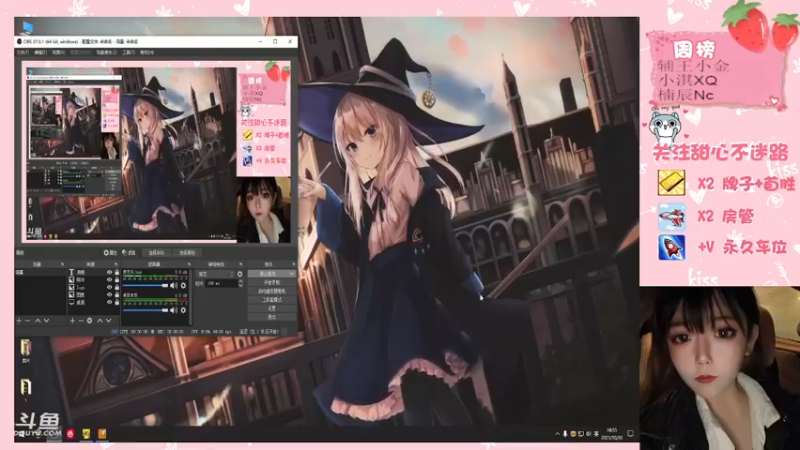
Task: Pop out the Scene Transitions dock via header icon
Action: pyautogui.click(x=241, y=264)
